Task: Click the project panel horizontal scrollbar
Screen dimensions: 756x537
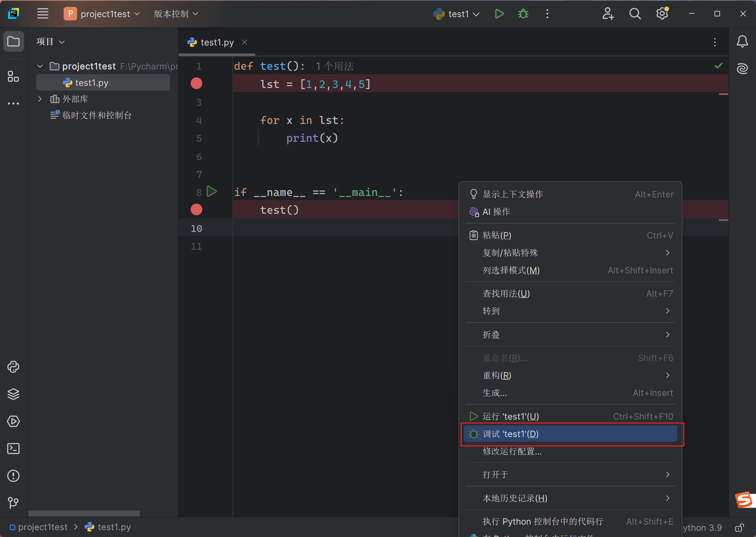Action: point(84,513)
